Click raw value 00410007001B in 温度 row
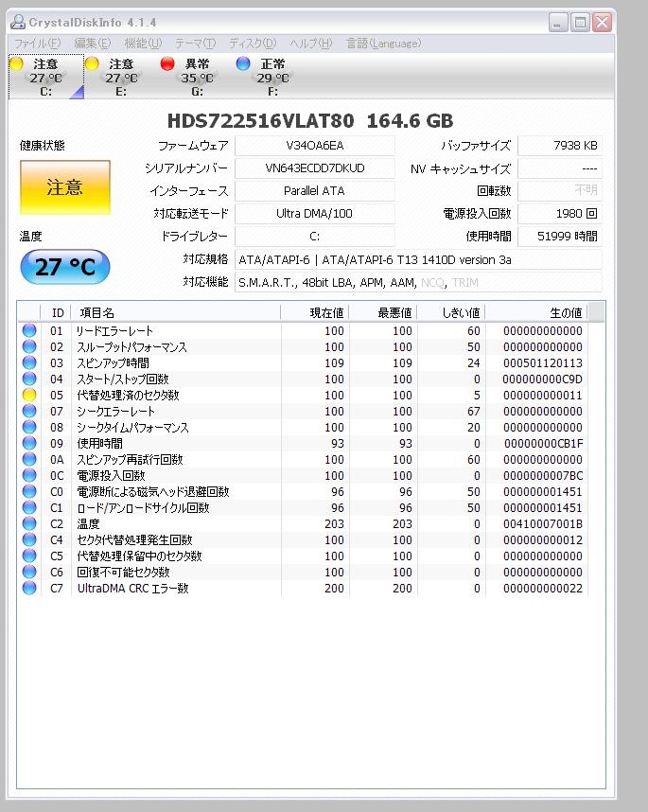The height and width of the screenshot is (812, 648). [542, 523]
